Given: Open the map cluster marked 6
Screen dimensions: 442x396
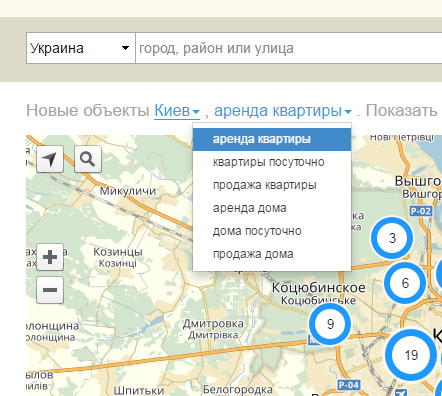Looking at the screenshot, I should 405,283.
